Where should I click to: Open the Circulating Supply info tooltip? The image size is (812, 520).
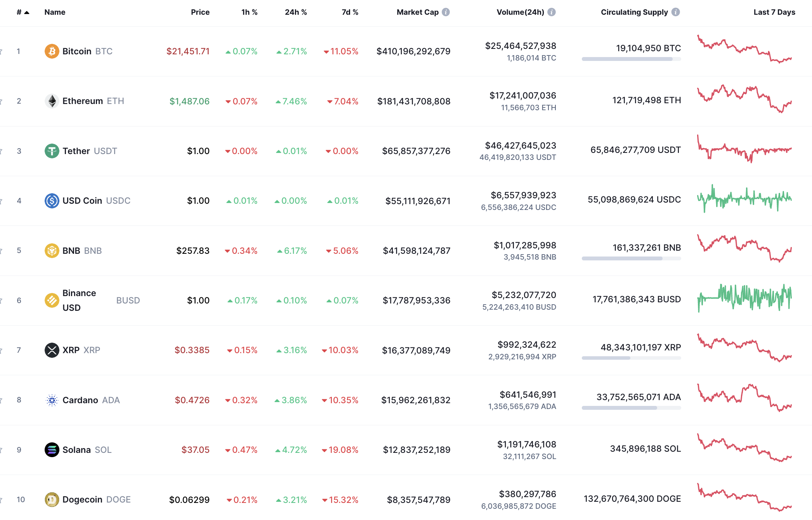click(x=676, y=12)
